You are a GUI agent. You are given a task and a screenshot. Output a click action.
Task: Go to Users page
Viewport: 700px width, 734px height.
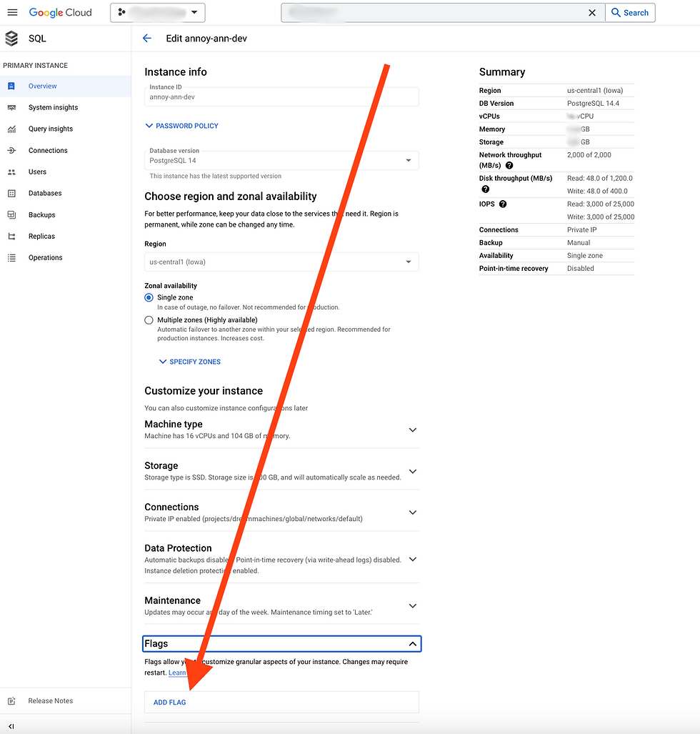click(37, 172)
